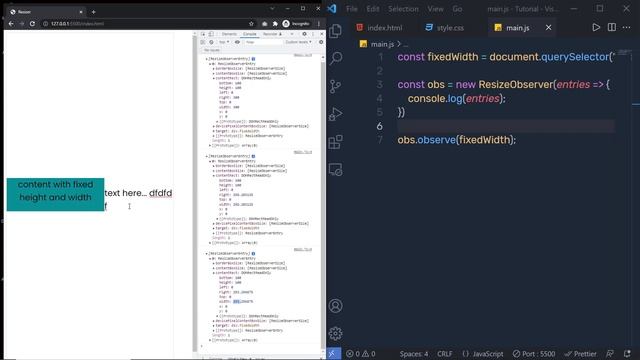640x360 pixels.
Task: Open the Go menu in VS Code
Action: [x=457, y=9]
